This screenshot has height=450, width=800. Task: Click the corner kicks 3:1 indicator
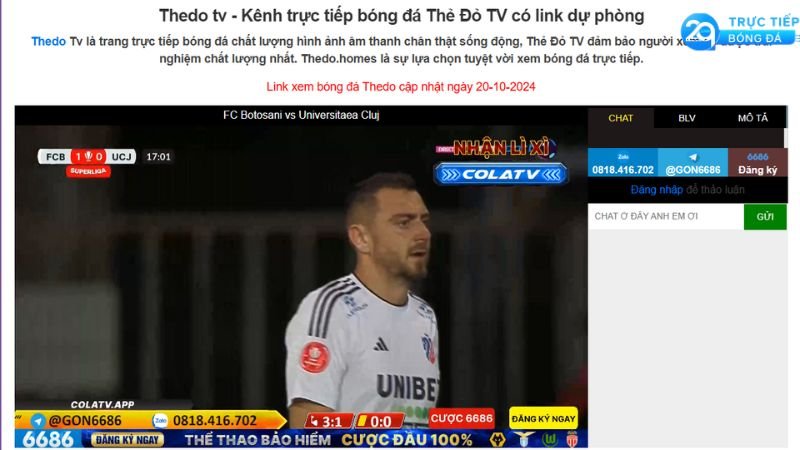click(x=329, y=421)
